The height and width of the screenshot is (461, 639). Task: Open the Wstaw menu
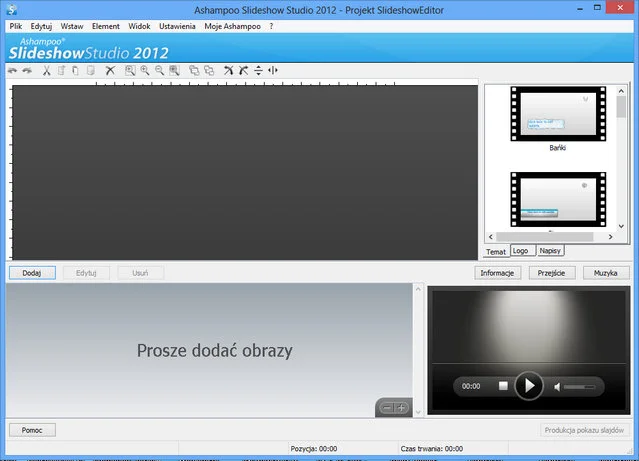point(72,26)
